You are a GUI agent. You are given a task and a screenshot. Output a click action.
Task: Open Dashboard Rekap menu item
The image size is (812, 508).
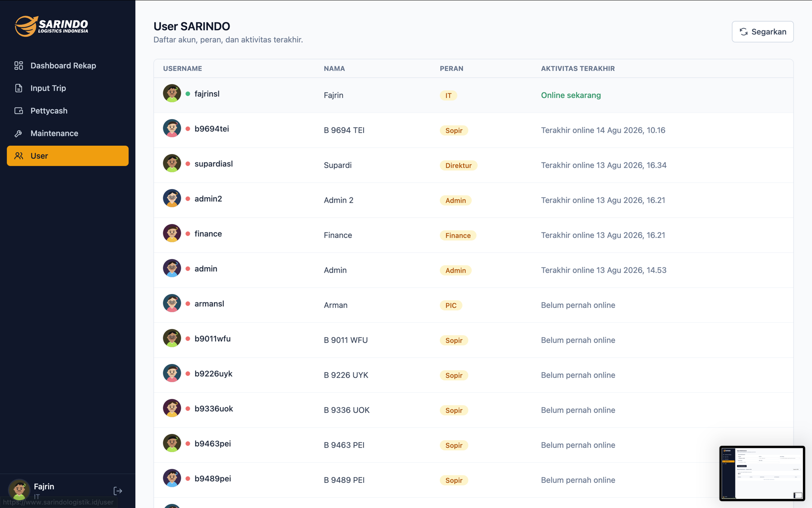68,65
